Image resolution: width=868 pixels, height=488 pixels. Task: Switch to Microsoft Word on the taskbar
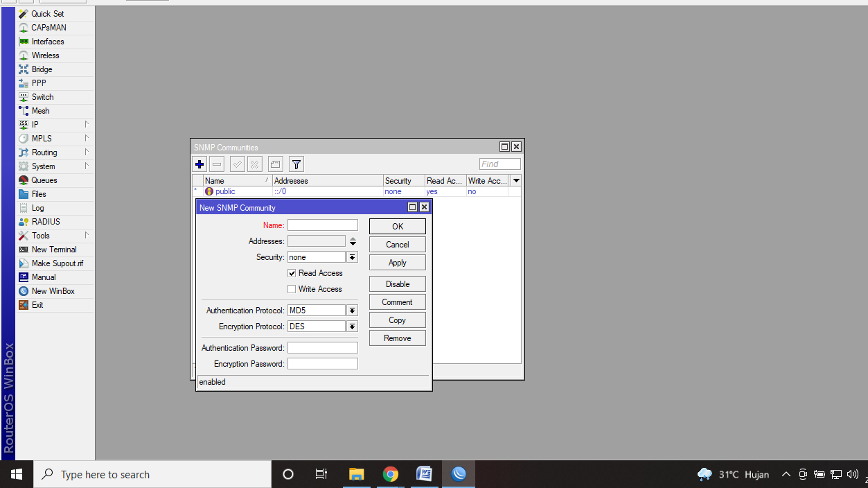424,474
